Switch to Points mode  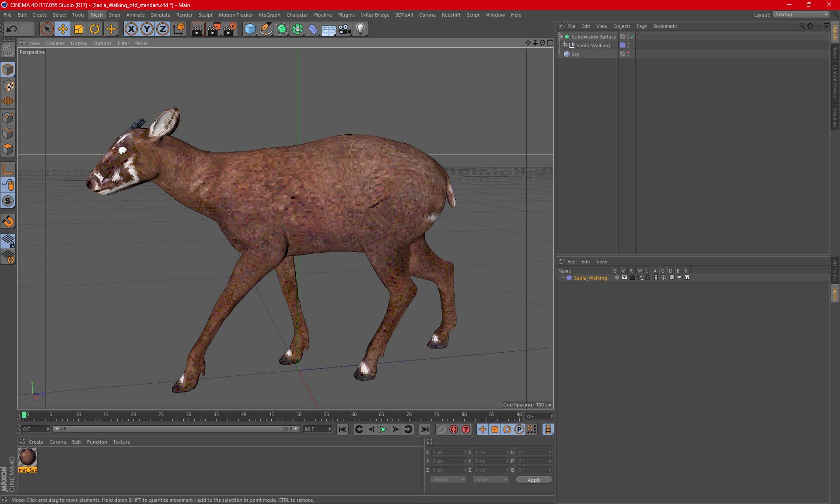[x=8, y=118]
